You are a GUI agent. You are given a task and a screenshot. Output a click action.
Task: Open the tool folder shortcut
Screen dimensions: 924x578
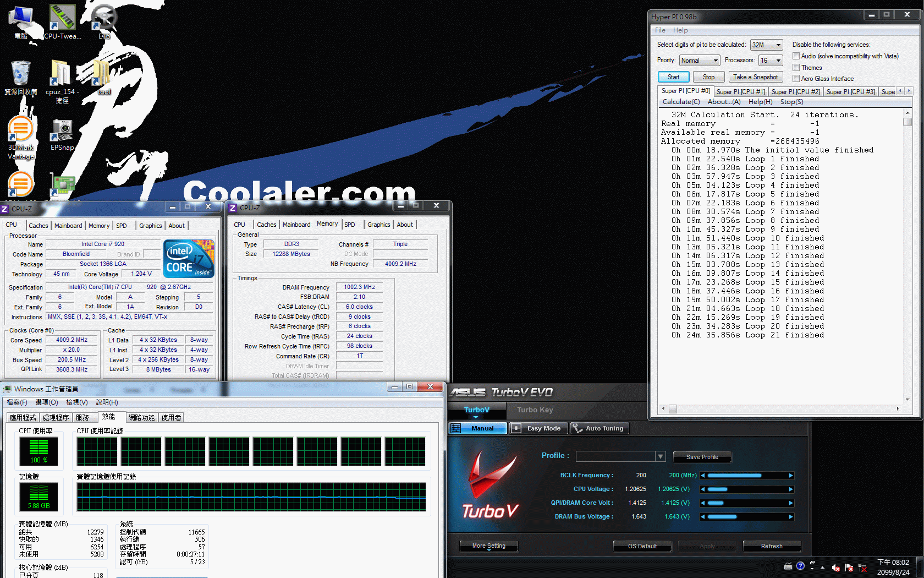(103, 77)
